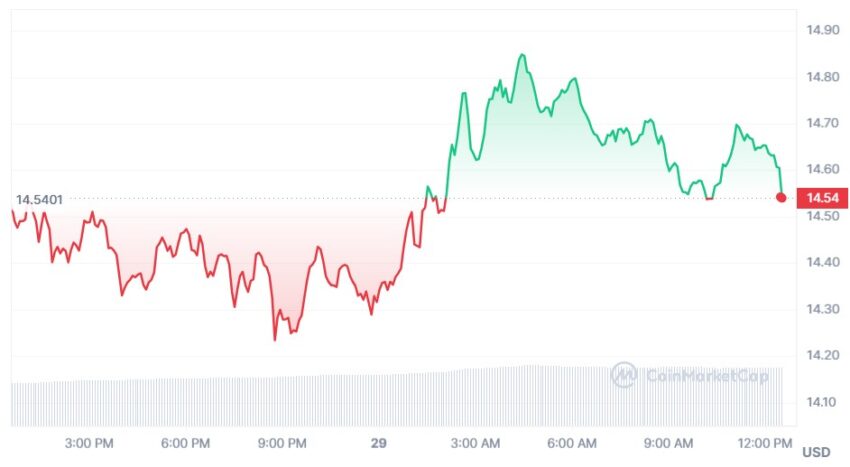The height and width of the screenshot is (467, 850).
Task: Click the CoinMarketCap watermark logo icon
Action: [623, 375]
